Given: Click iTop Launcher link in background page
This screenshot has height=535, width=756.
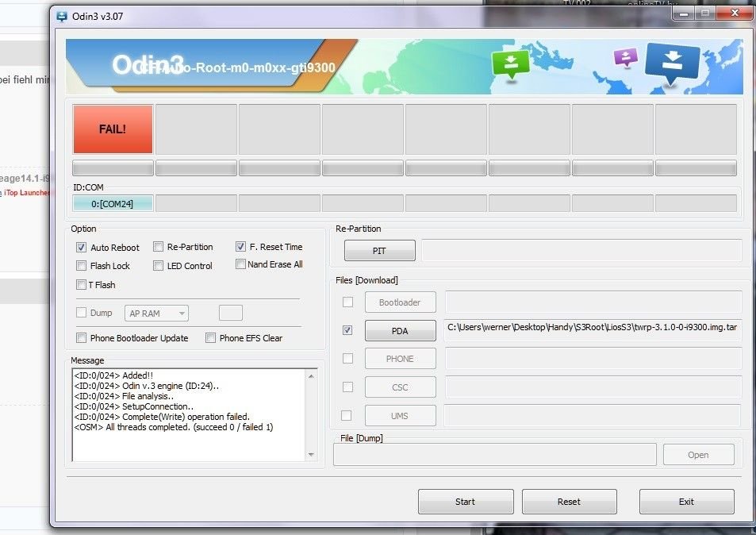Looking at the screenshot, I should click(x=26, y=192).
